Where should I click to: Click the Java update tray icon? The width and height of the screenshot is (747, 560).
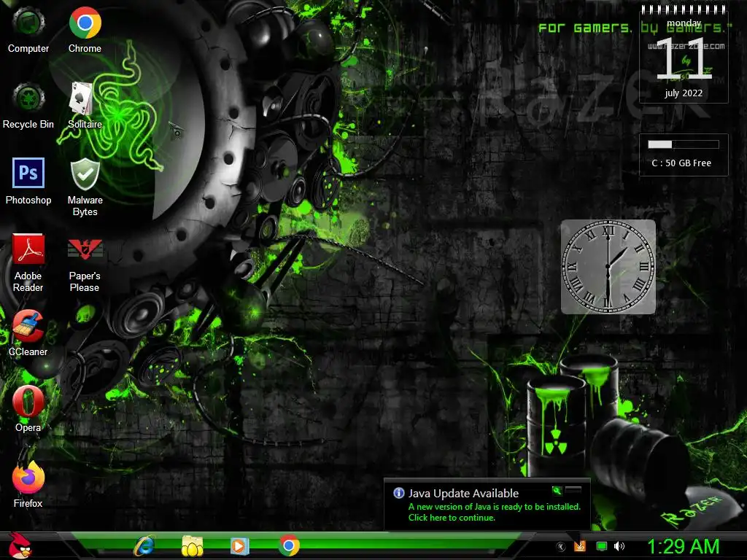click(x=580, y=546)
